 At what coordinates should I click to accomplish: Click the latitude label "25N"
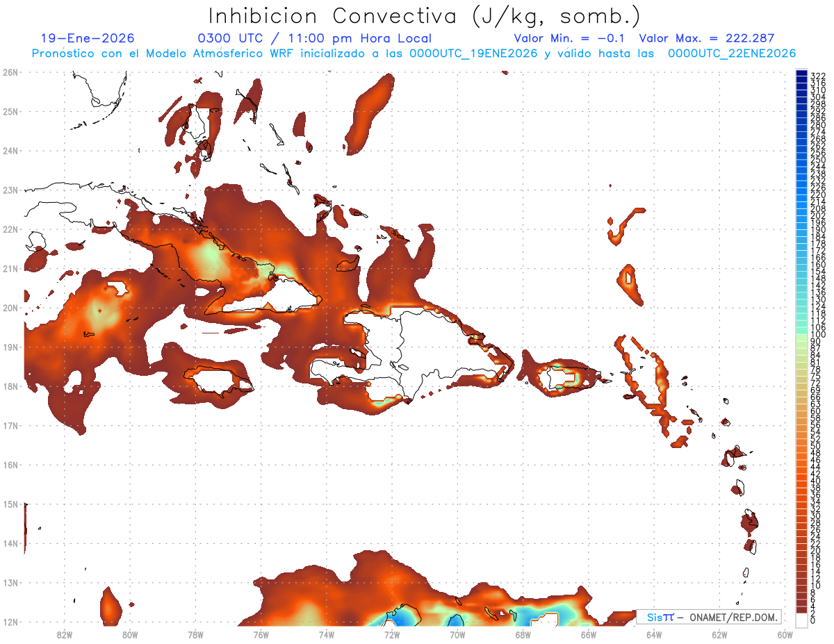pyautogui.click(x=10, y=111)
